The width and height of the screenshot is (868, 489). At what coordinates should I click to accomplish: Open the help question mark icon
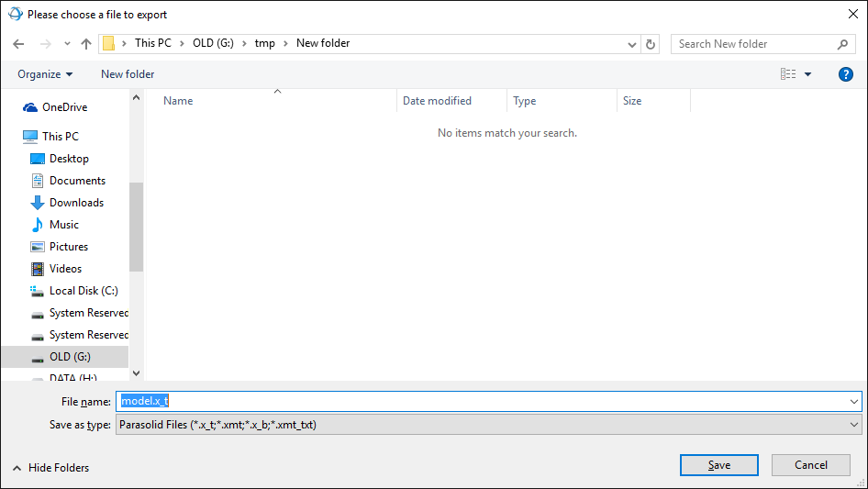tap(846, 74)
